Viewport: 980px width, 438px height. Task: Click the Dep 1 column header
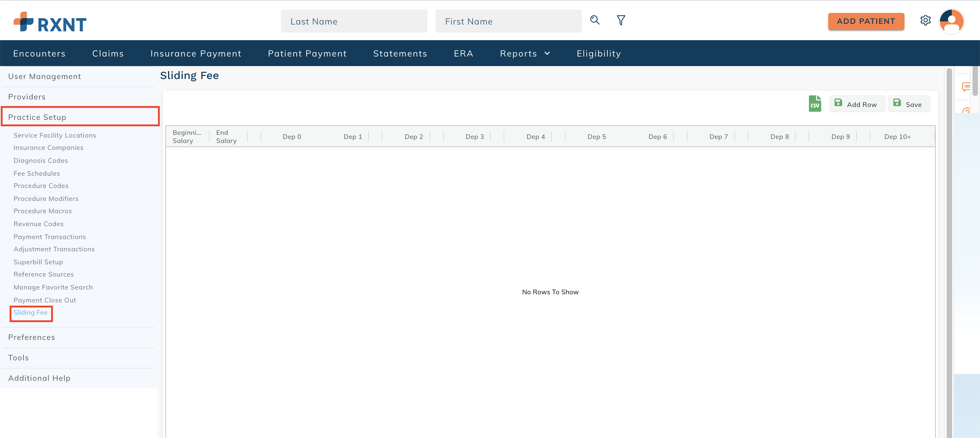pos(353,136)
